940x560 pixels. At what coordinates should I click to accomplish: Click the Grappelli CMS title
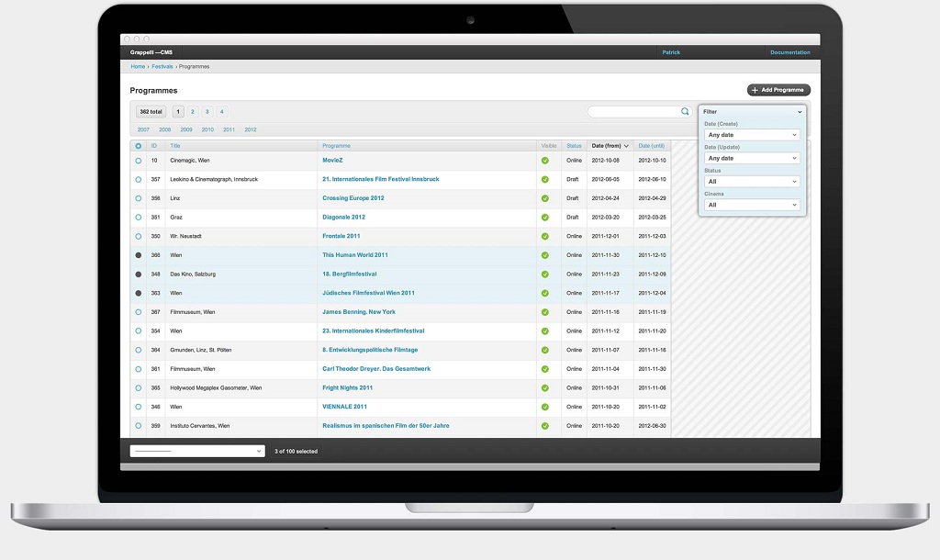click(x=151, y=52)
